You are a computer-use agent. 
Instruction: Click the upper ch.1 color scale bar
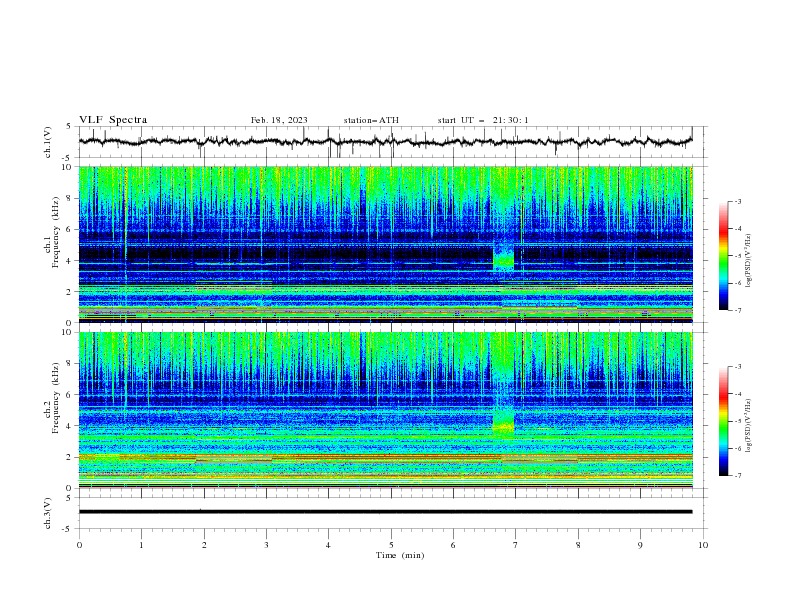tap(723, 256)
